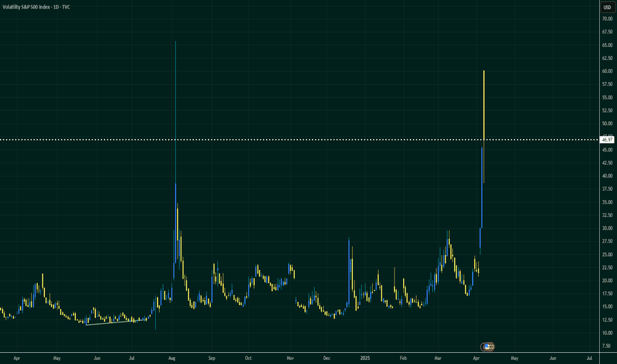Click the 10.00 price axis label
Viewport: 617px width, 364px height.
click(608, 333)
